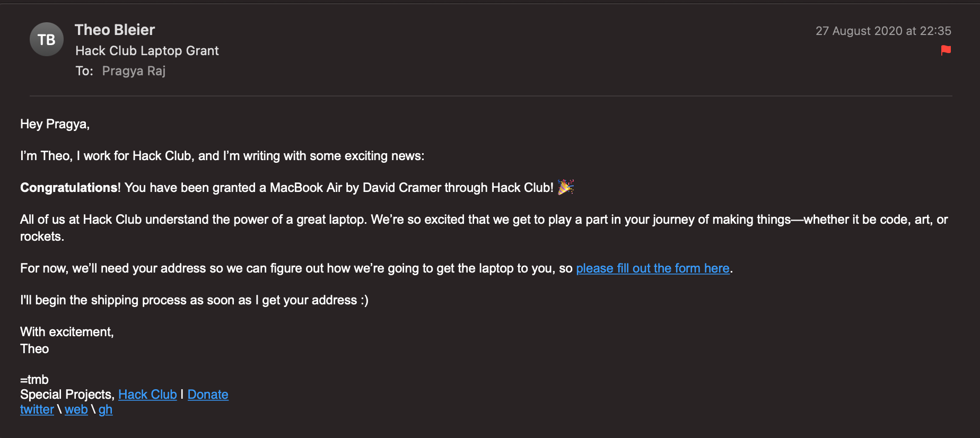
Task: Open the twitter link in signature
Action: [37, 409]
